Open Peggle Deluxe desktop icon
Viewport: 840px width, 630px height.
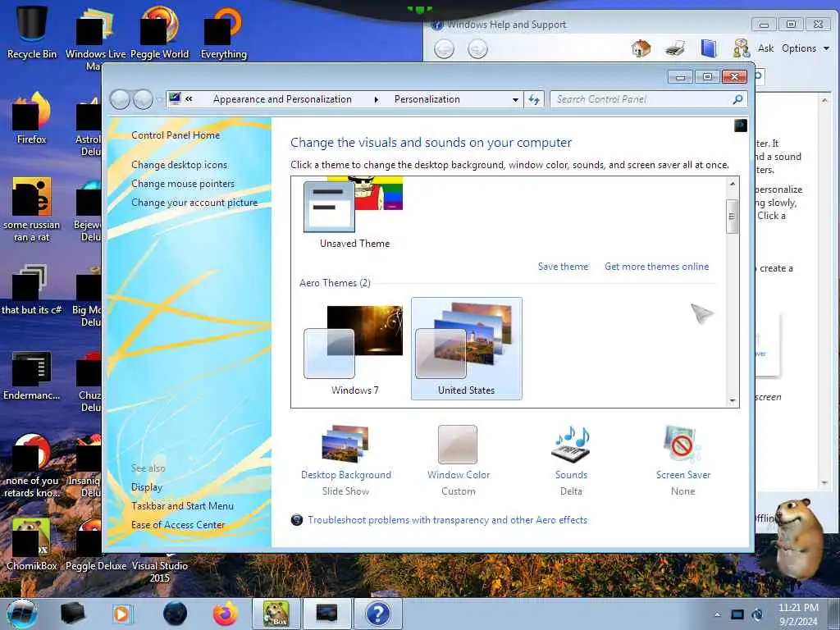95,545
